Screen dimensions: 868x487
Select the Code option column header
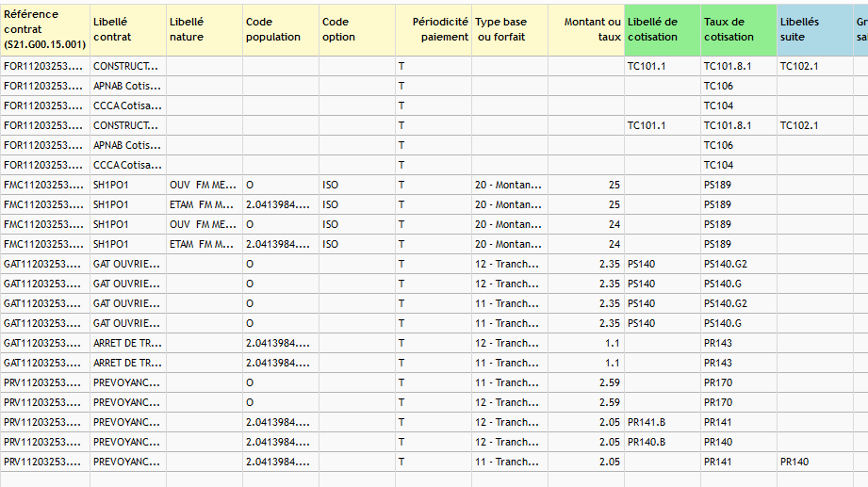[357, 30]
